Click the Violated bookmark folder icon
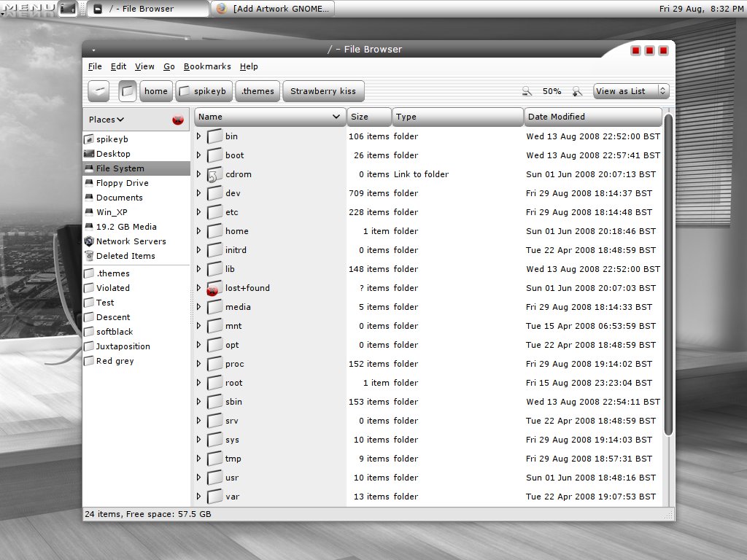Viewport: 747px width, 560px height. (x=88, y=288)
